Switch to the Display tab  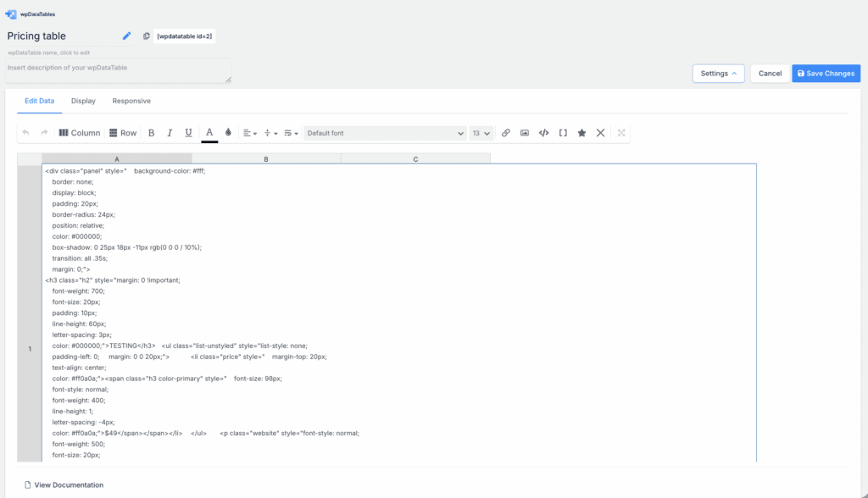(x=83, y=101)
